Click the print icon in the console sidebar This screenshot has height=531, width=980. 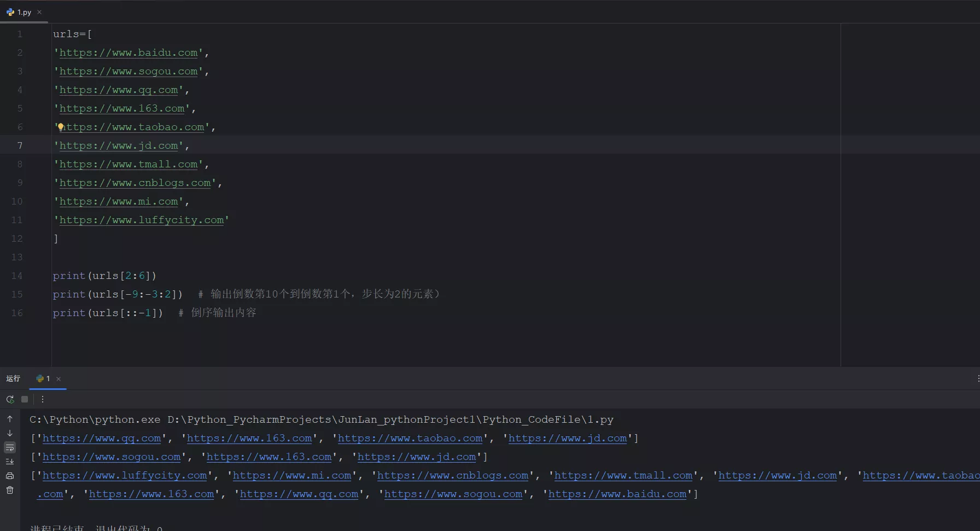tap(10, 476)
